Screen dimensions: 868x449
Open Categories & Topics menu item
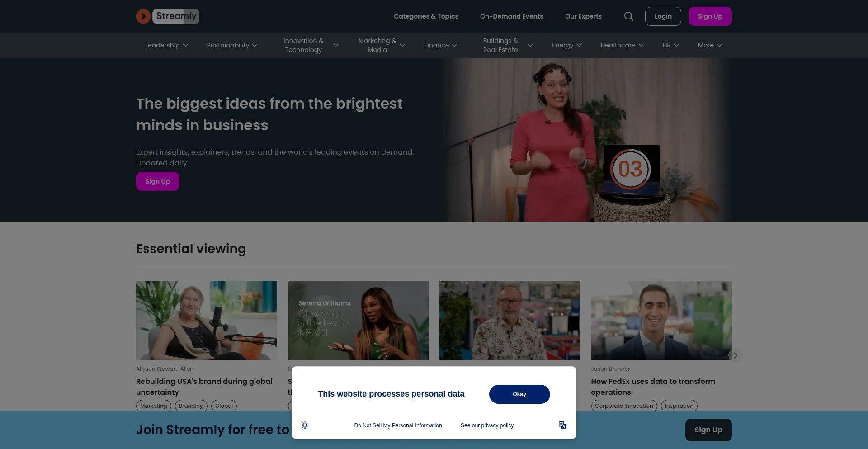point(426,16)
